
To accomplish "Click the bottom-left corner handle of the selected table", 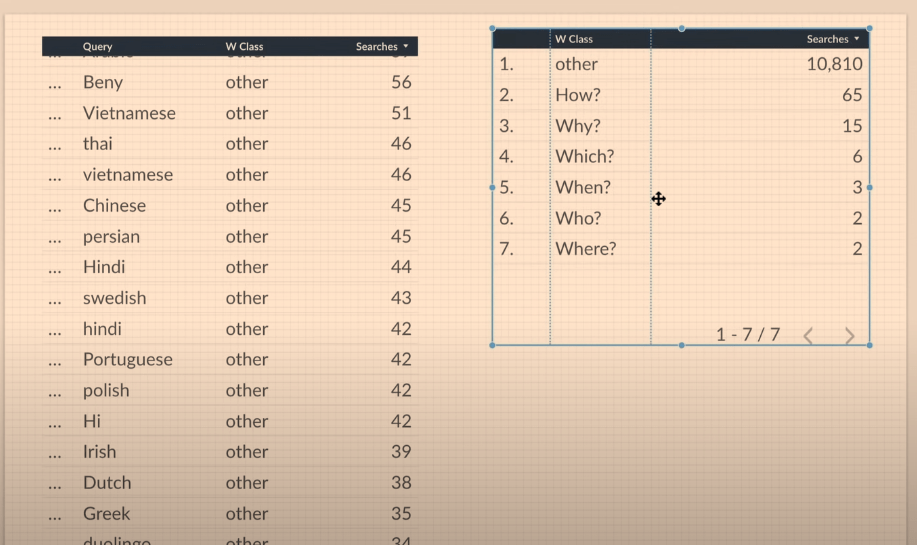I will pos(492,345).
